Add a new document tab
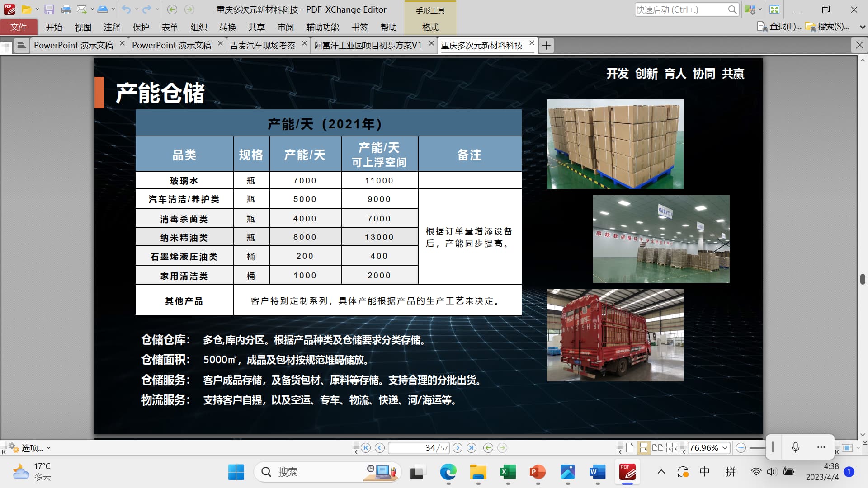Image resolution: width=868 pixels, height=488 pixels. 546,45
